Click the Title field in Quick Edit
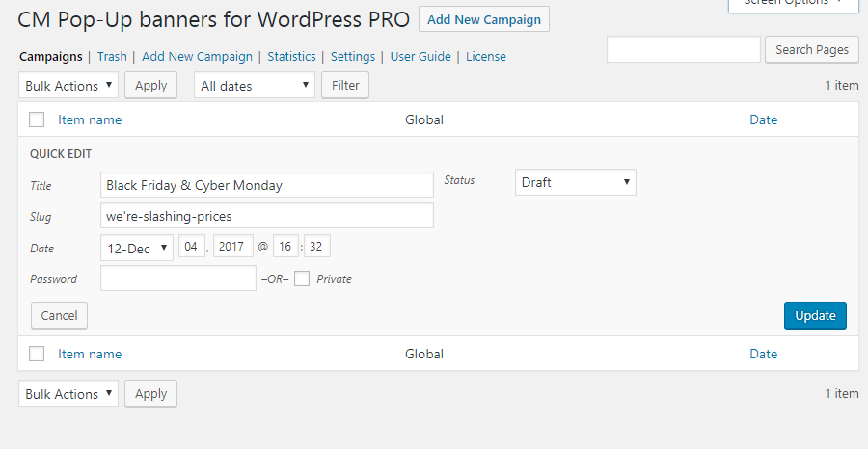The image size is (868, 449). 267,185
